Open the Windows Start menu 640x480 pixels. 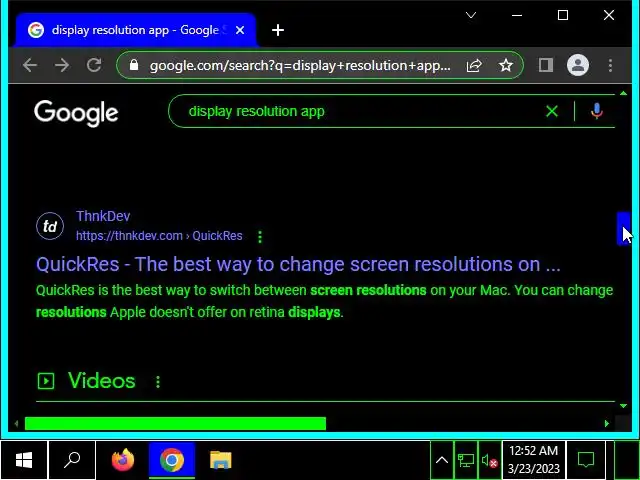[x=24, y=460]
